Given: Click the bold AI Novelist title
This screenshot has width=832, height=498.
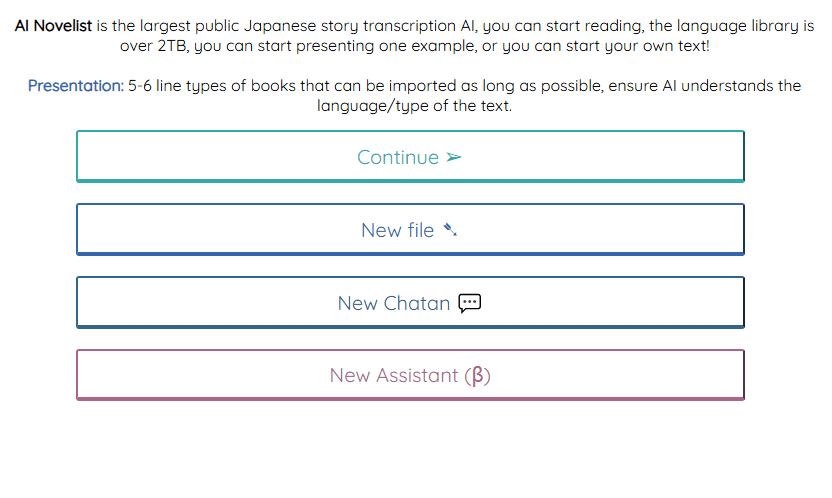Looking at the screenshot, I should point(54,26).
